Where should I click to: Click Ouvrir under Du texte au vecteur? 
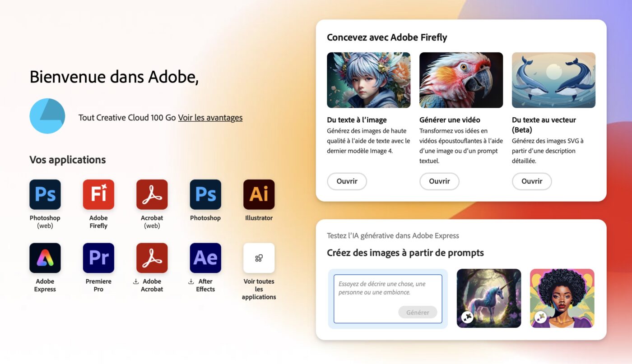(x=532, y=181)
